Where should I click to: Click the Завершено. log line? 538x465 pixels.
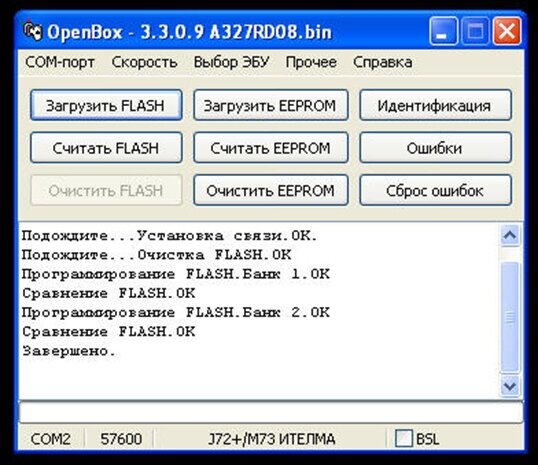[69, 351]
